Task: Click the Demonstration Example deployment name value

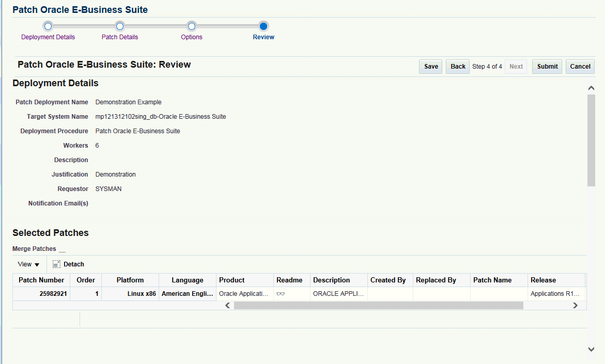Action: click(129, 102)
